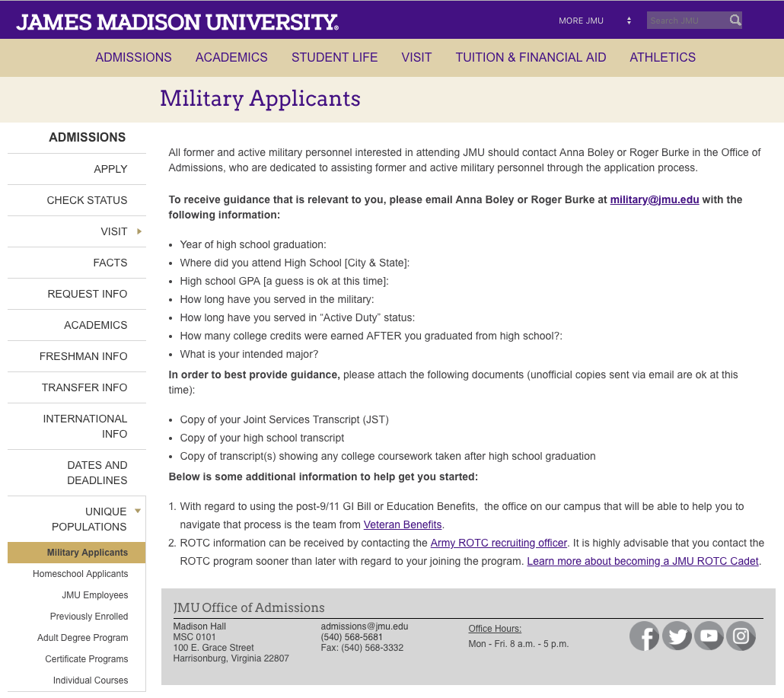Open ATHLETICS in the top navigation

[x=662, y=58]
